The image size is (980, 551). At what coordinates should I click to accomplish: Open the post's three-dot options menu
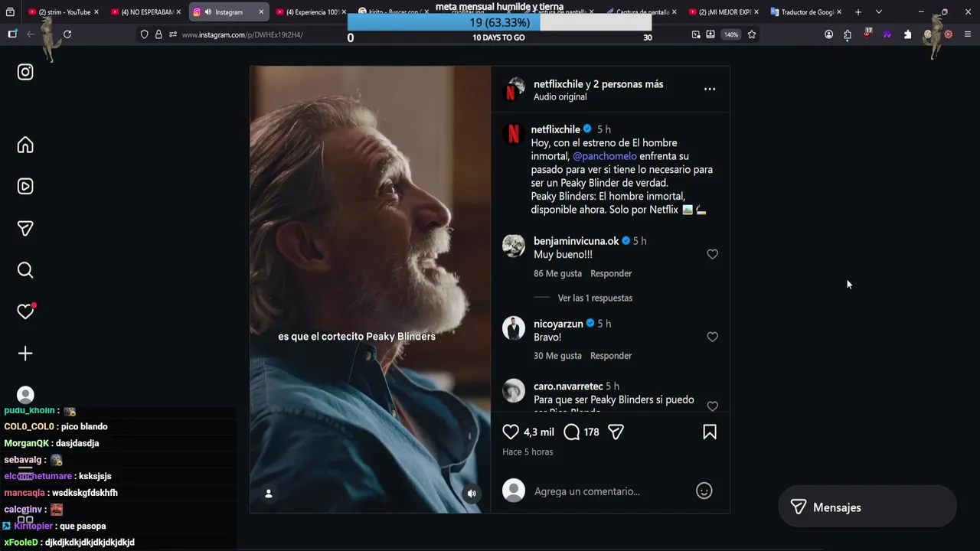710,89
